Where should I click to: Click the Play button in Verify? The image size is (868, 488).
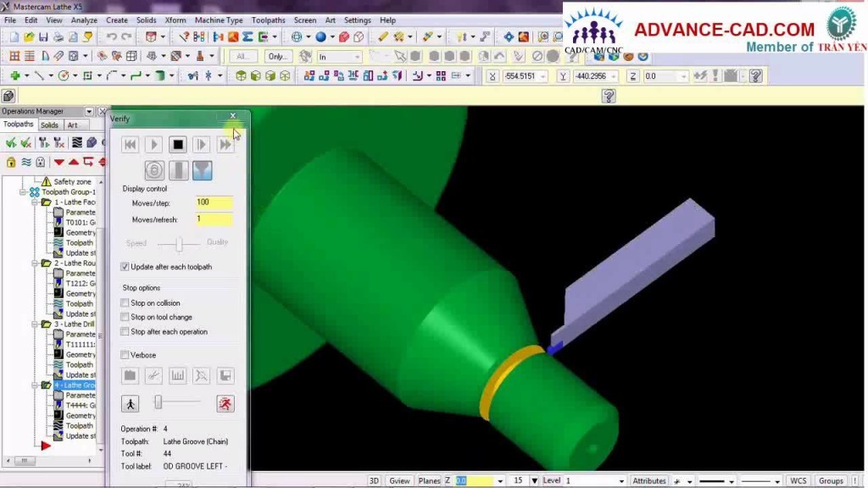pyautogui.click(x=153, y=145)
